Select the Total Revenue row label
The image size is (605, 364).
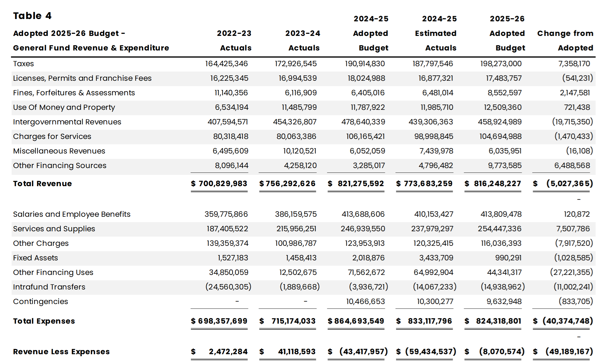[43, 184]
